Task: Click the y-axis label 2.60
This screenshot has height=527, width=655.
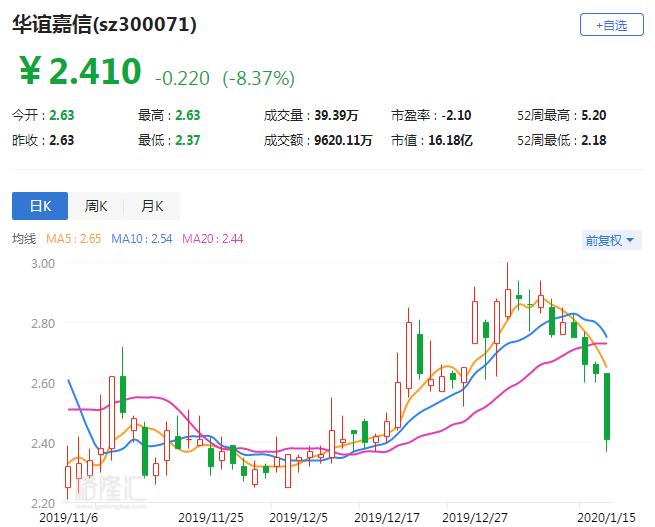Action: (43, 383)
